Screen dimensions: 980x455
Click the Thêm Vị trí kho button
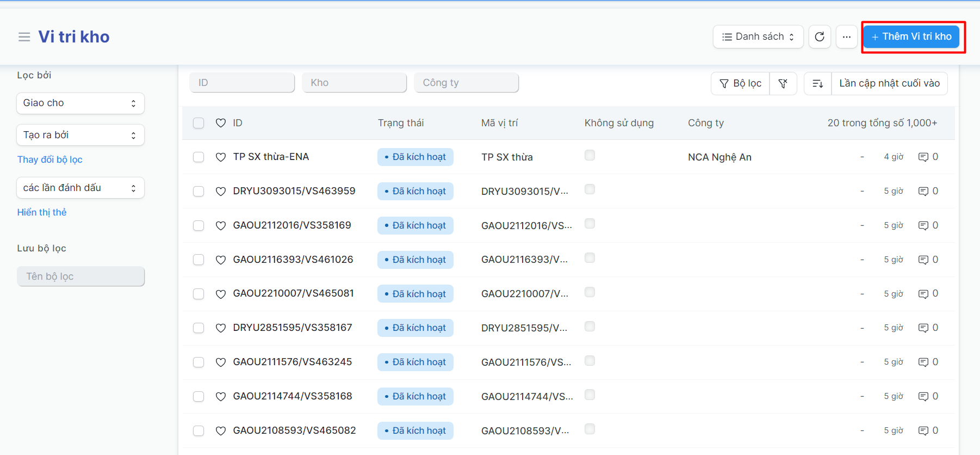pyautogui.click(x=911, y=37)
